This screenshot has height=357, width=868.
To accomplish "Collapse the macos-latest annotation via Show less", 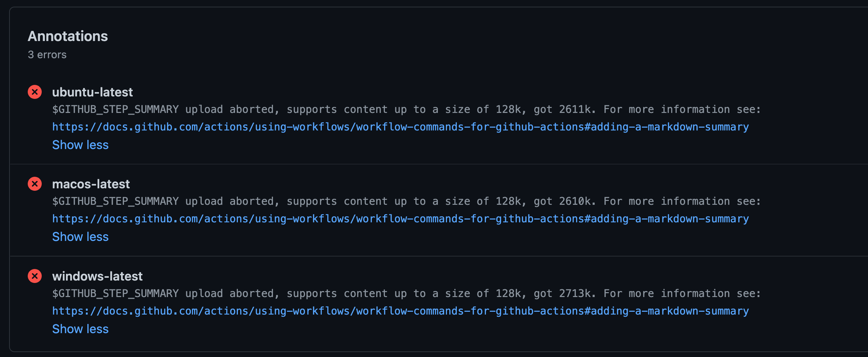I will point(80,237).
